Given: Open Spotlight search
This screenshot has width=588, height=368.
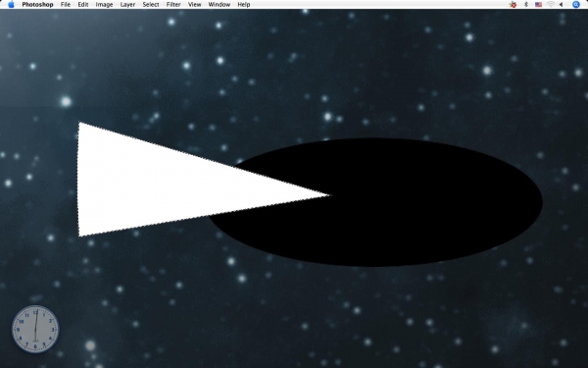Looking at the screenshot, I should pyautogui.click(x=576, y=5).
